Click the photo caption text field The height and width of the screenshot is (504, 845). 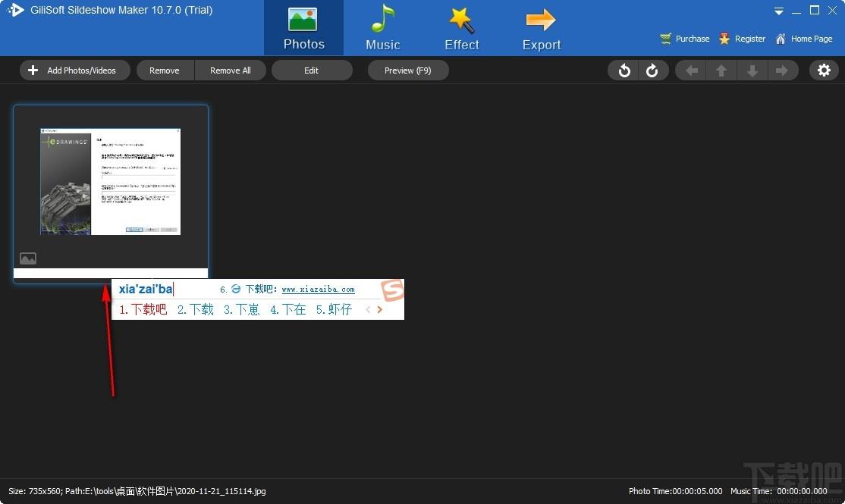point(111,273)
